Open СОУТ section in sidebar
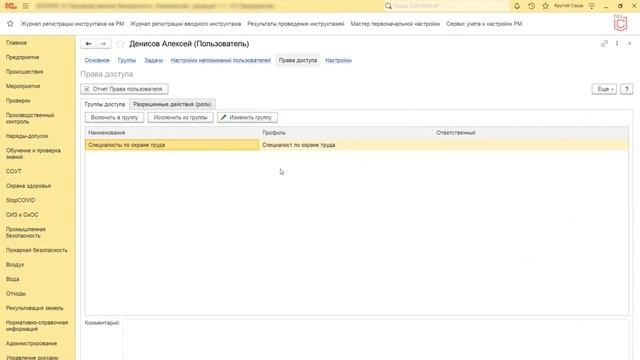The height and width of the screenshot is (360, 640). [x=13, y=171]
